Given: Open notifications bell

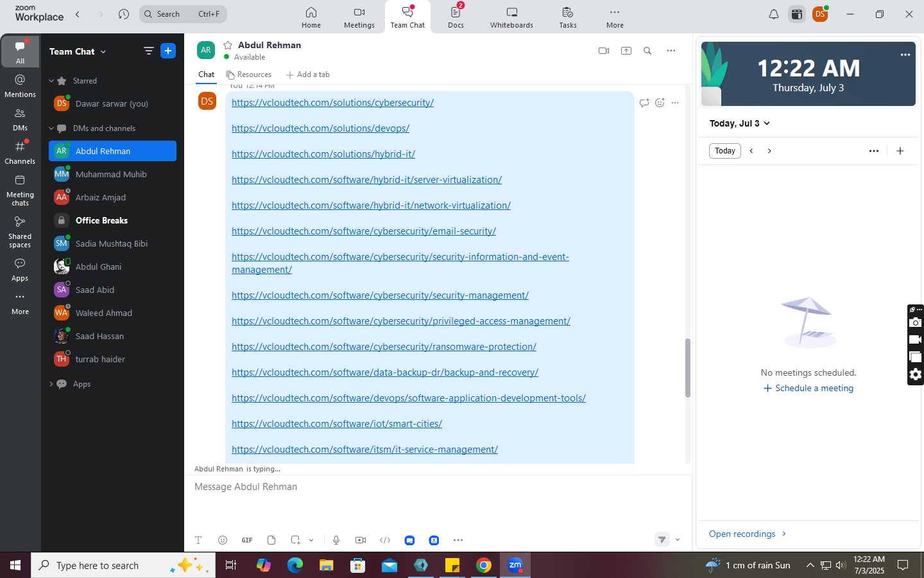Looking at the screenshot, I should 774,14.
